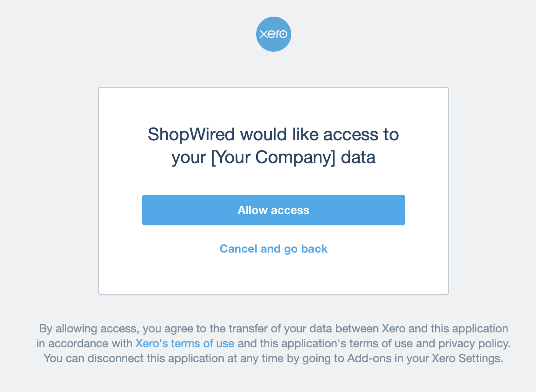
Task: Click the round blue Xero logo
Action: pos(274,34)
